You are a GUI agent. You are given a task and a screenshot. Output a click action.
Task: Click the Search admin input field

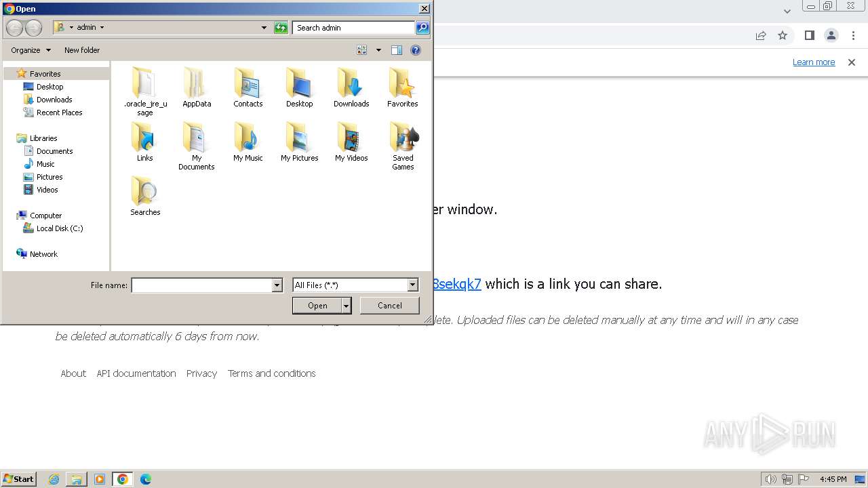[x=354, y=28]
